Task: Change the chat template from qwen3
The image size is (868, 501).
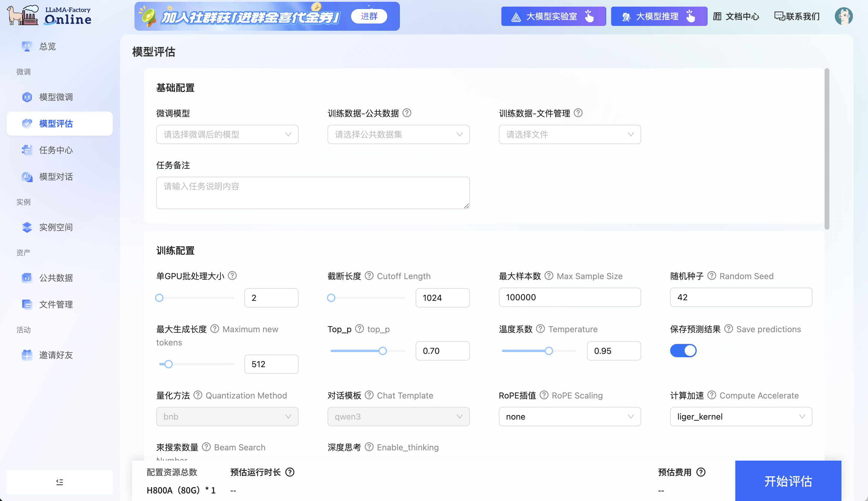Action: [x=398, y=416]
